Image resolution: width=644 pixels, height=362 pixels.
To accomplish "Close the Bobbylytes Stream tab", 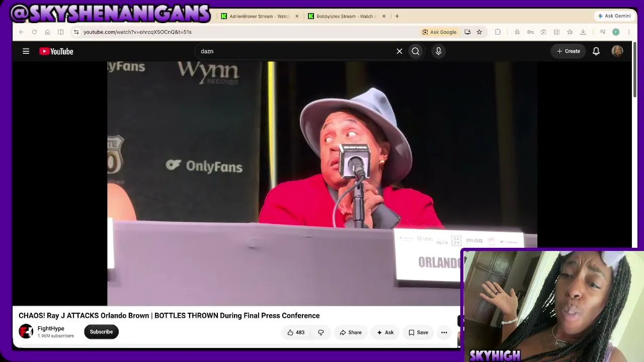I will [x=384, y=16].
